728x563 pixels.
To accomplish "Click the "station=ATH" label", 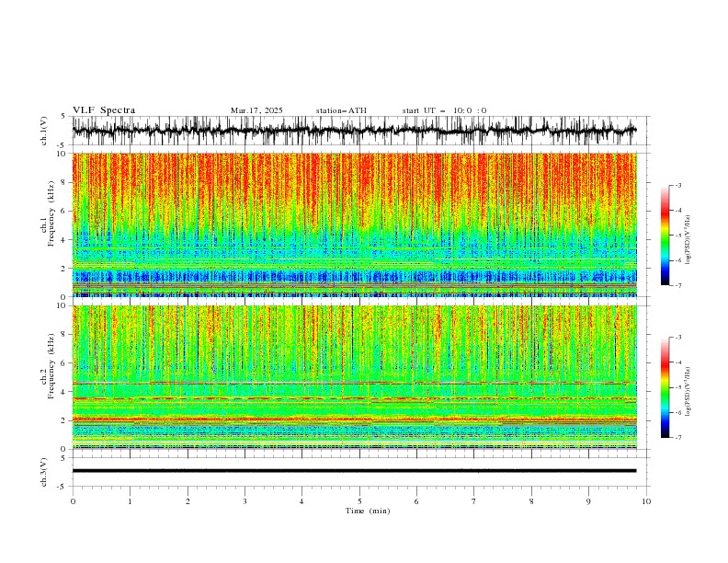I will [341, 110].
